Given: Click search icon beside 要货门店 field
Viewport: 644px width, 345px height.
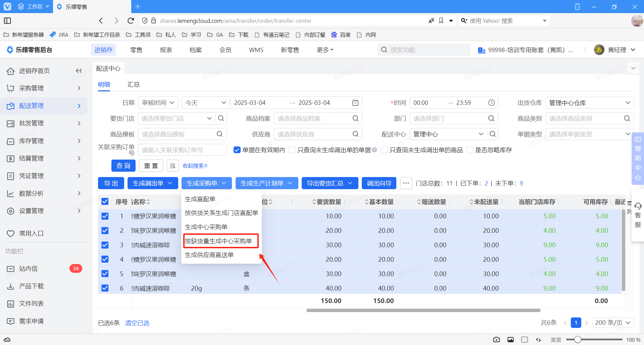Looking at the screenshot, I should [x=221, y=118].
